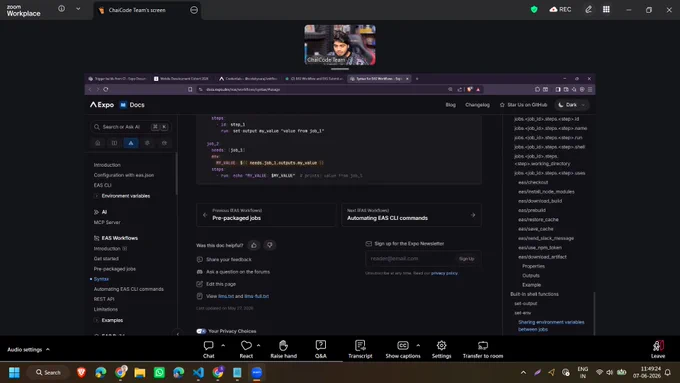
Task: Click the Windows Start button
Action: pyautogui.click(x=14, y=373)
